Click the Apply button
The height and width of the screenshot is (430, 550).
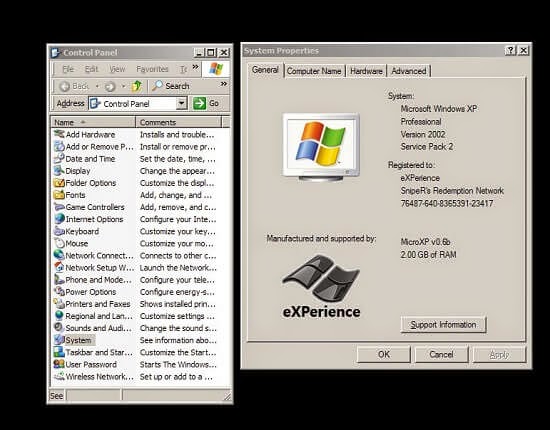tap(499, 354)
